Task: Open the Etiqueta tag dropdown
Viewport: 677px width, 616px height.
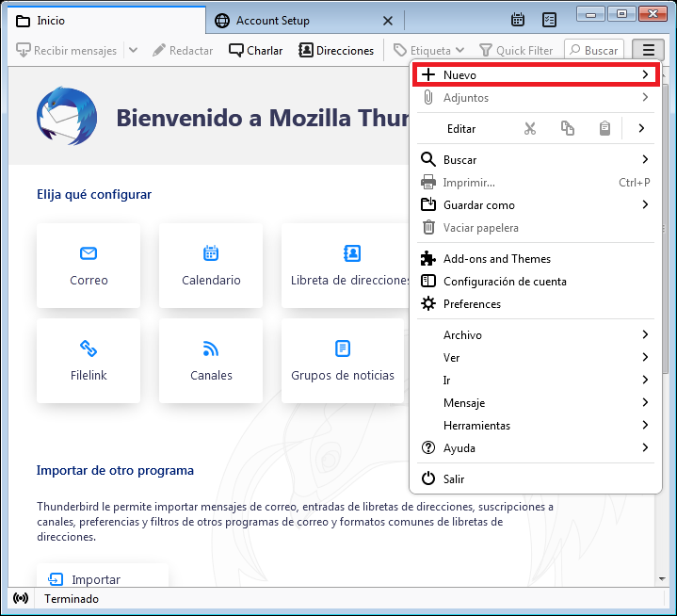Action: [428, 51]
